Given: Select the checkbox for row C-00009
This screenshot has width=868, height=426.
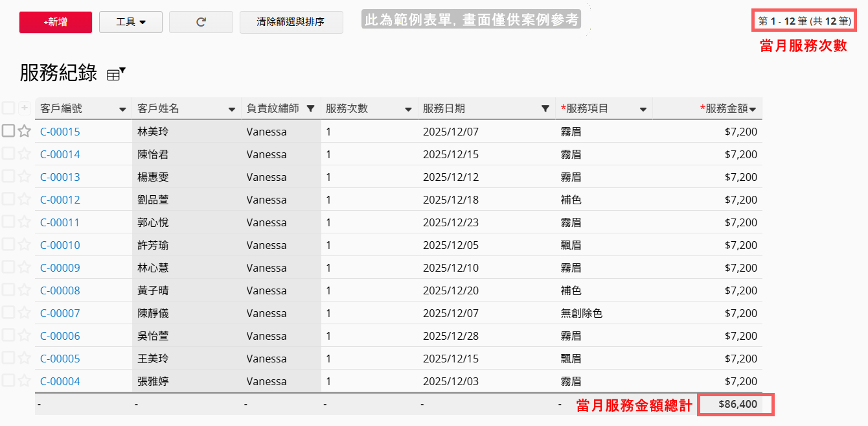Looking at the screenshot, I should click(x=8, y=267).
